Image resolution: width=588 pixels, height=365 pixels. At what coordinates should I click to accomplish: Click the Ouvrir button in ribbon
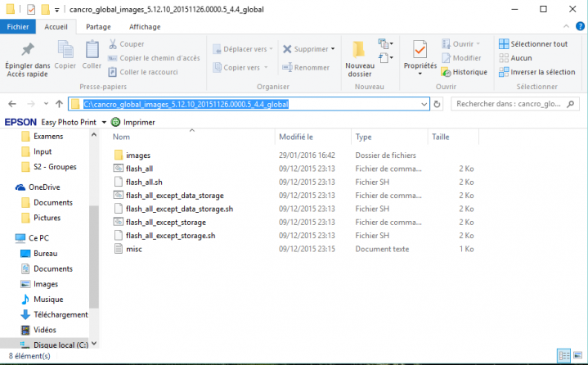coord(461,44)
